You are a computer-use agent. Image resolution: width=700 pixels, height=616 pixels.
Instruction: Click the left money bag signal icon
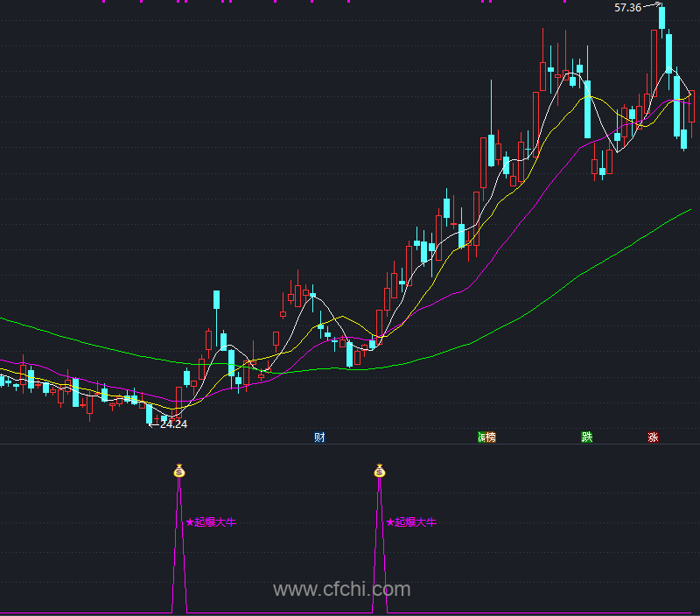179,471
